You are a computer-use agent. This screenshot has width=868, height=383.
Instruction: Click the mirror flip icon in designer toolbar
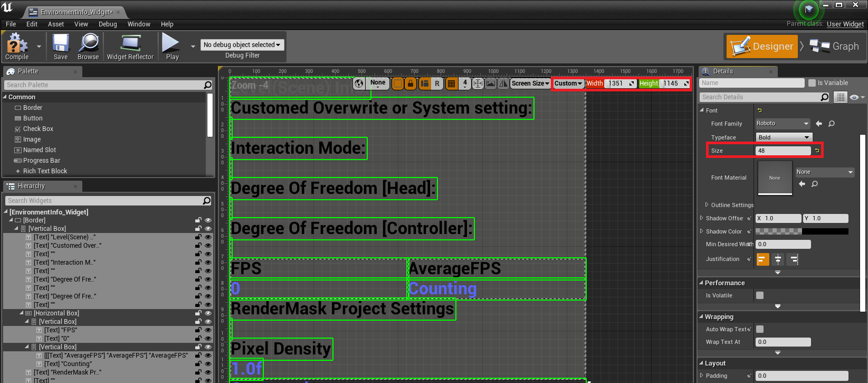tap(503, 83)
